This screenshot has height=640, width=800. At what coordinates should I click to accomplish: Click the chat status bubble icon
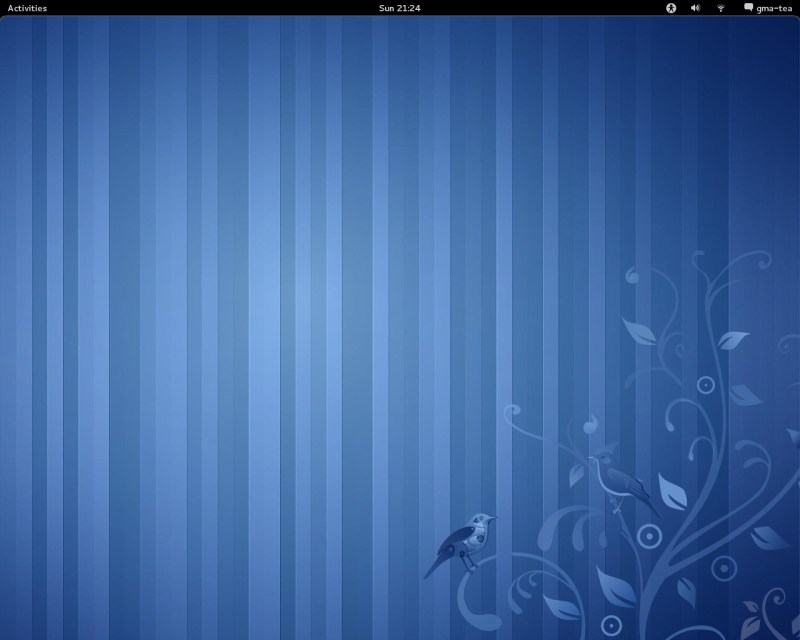[x=748, y=8]
